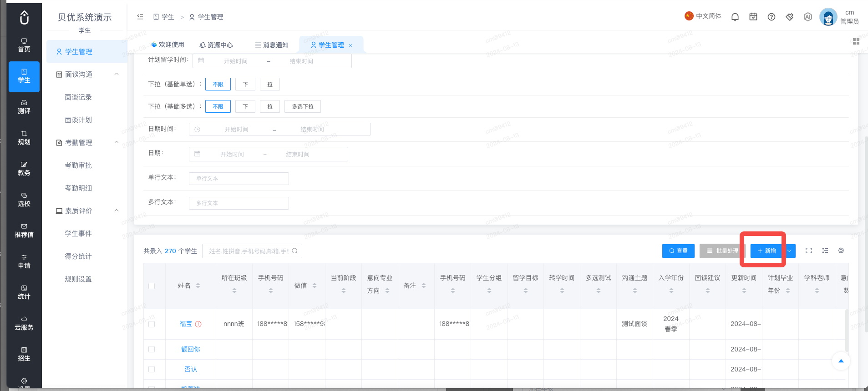Open the 云服务 sidebar module
This screenshot has width=868, height=391.
click(24, 324)
